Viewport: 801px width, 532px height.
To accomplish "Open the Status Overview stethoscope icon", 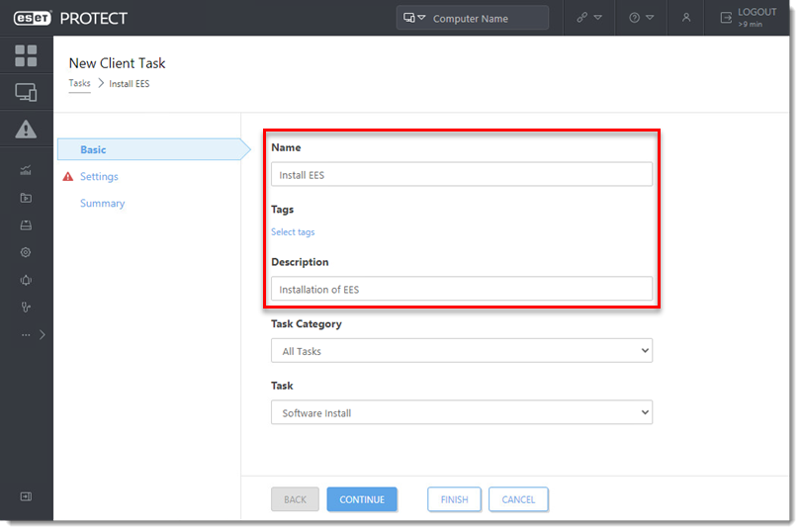I will [26, 308].
